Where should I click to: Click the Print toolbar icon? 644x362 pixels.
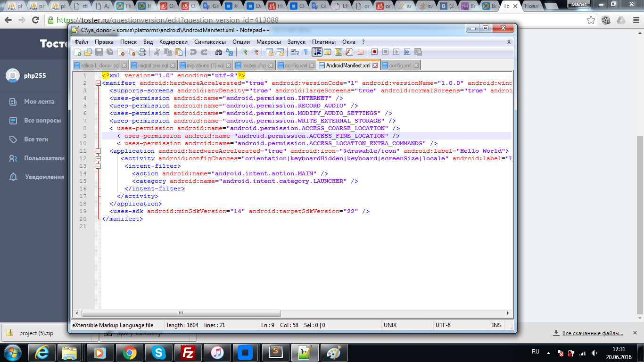(x=142, y=52)
